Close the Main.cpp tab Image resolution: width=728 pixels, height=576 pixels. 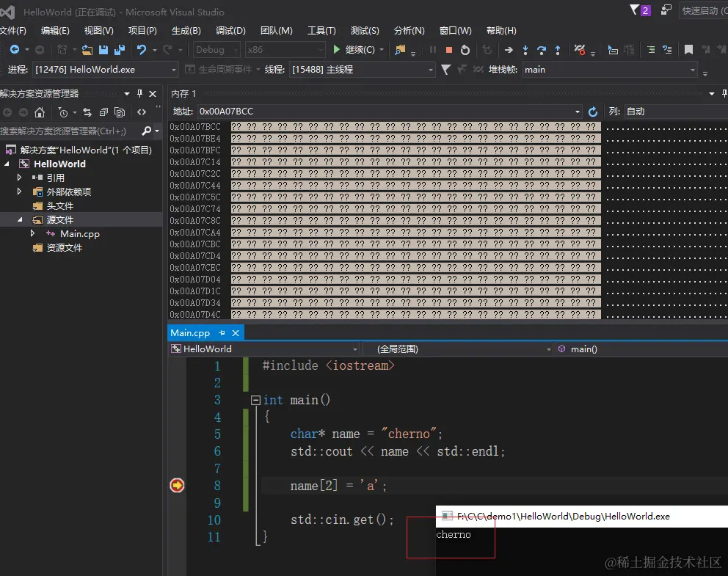(236, 333)
